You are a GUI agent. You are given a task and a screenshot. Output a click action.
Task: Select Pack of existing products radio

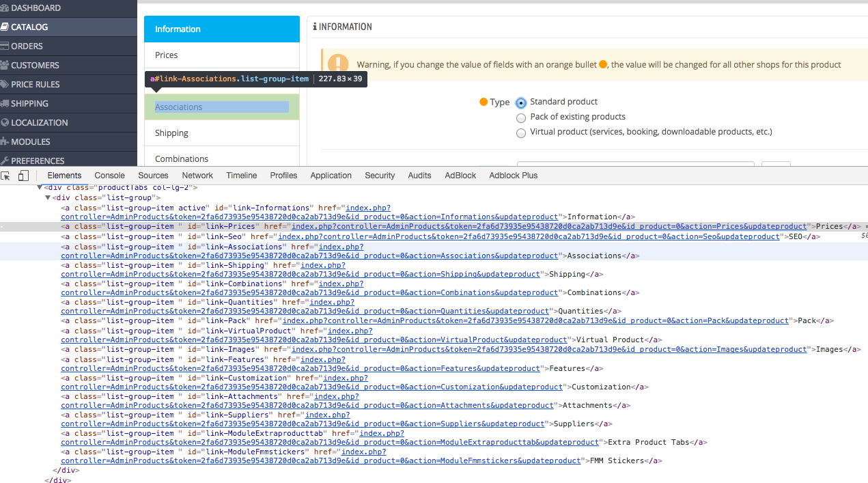(521, 118)
